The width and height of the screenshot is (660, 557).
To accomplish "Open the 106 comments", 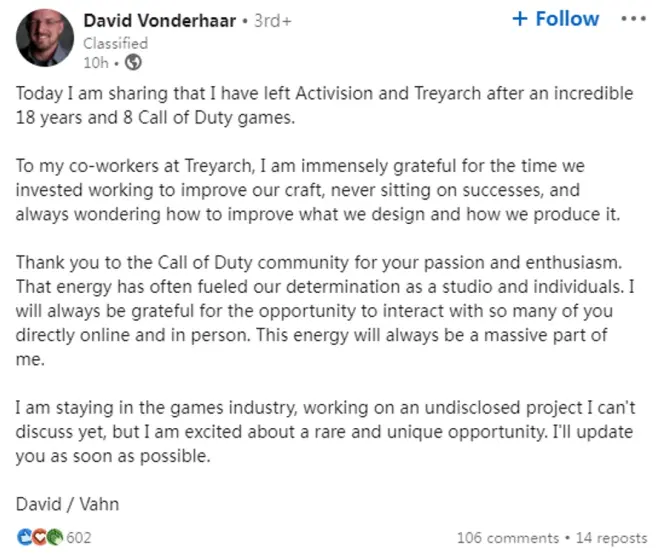I will click(x=508, y=538).
